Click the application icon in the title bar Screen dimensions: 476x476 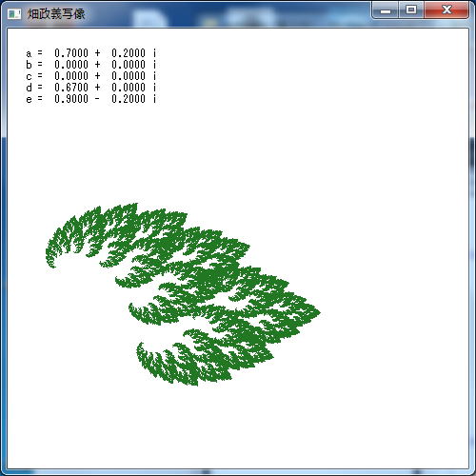[x=14, y=14]
